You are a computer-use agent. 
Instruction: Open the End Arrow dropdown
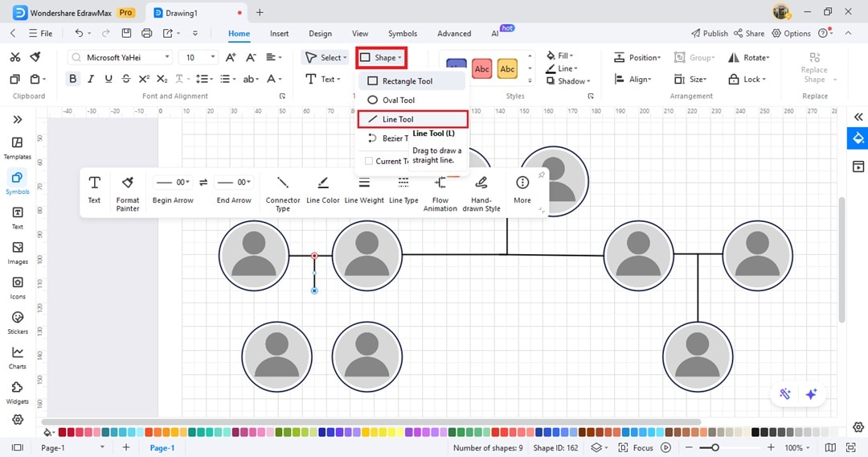234,183
